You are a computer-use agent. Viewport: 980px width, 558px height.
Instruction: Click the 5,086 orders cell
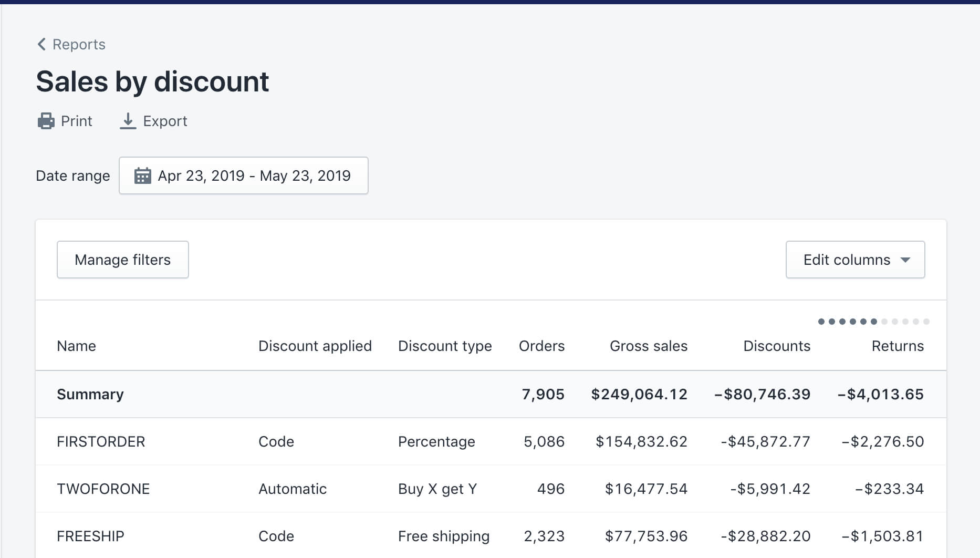click(544, 441)
